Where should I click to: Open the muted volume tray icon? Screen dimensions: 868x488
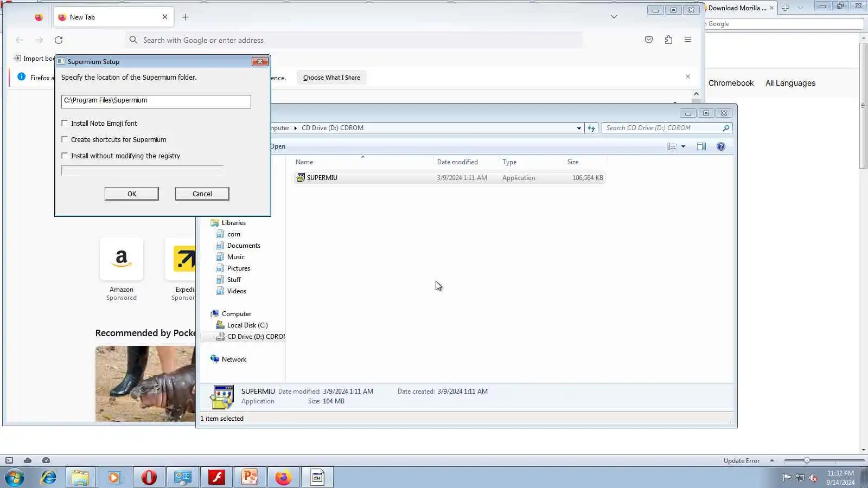(x=813, y=478)
